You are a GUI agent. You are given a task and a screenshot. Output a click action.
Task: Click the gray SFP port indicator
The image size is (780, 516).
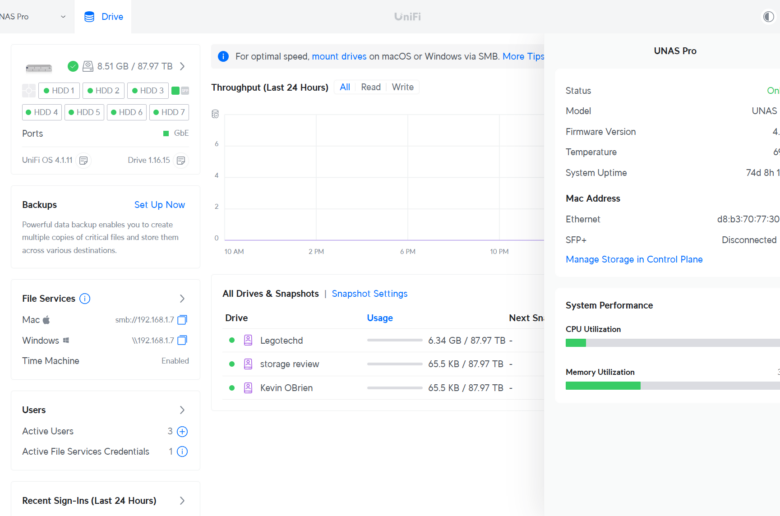point(185,91)
